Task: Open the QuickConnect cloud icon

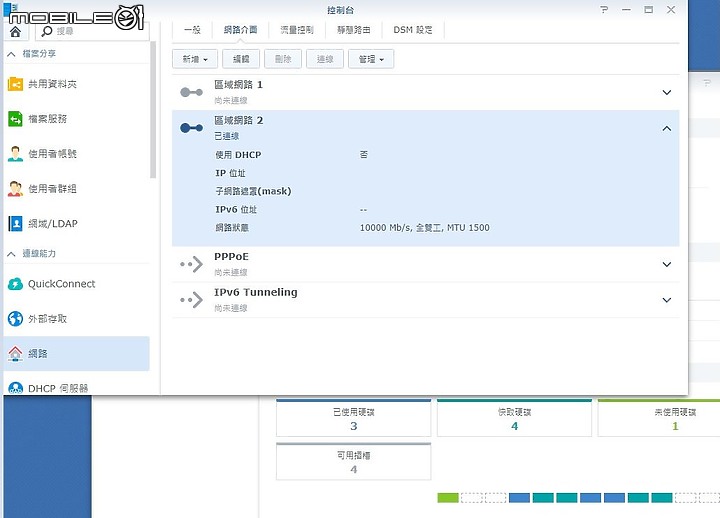Action: [x=15, y=284]
